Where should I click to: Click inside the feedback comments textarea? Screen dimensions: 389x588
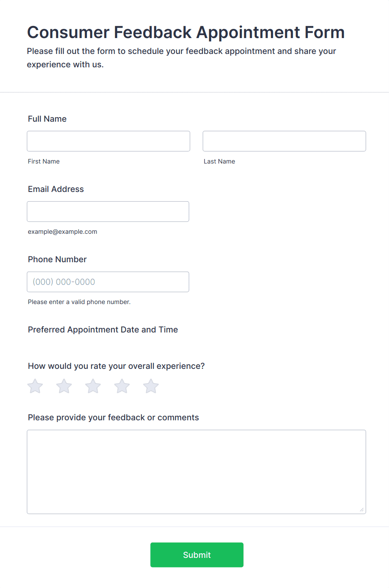[197, 472]
